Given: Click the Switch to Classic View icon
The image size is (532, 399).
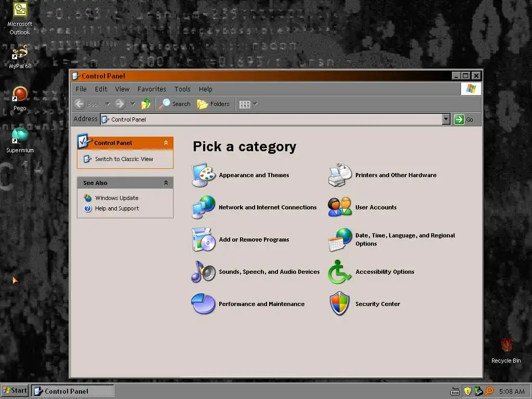Looking at the screenshot, I should 87,159.
